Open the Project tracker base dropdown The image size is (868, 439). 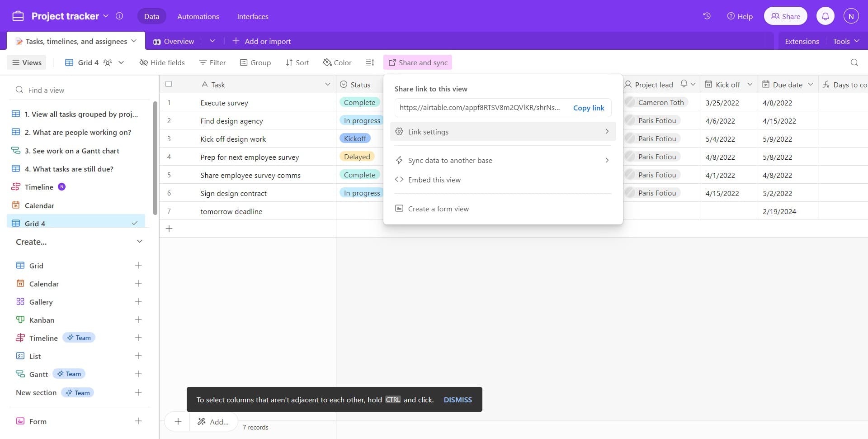pyautogui.click(x=106, y=16)
